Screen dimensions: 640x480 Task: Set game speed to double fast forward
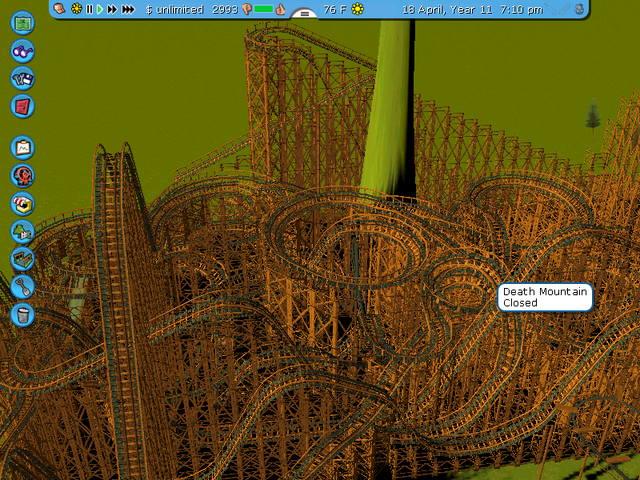tap(112, 9)
